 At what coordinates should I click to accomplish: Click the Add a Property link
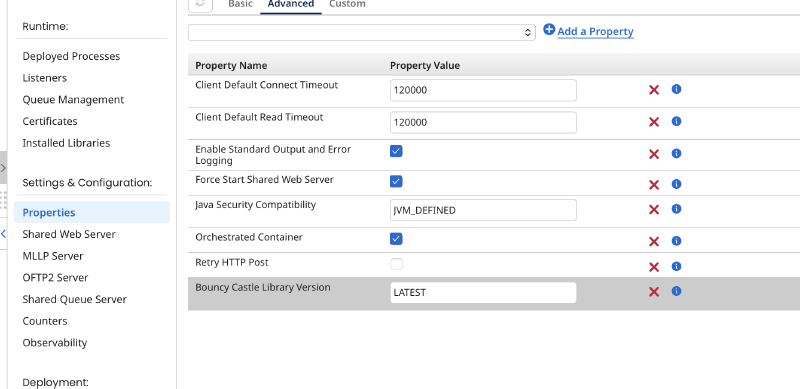pyautogui.click(x=595, y=32)
